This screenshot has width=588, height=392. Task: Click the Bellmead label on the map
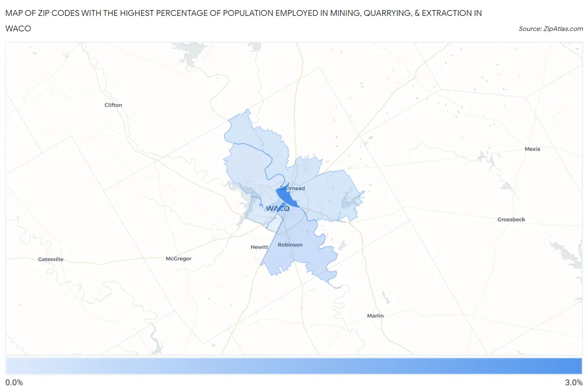pyautogui.click(x=292, y=188)
